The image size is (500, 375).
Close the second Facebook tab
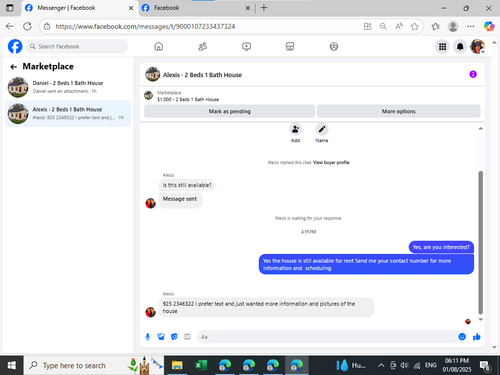[248, 8]
